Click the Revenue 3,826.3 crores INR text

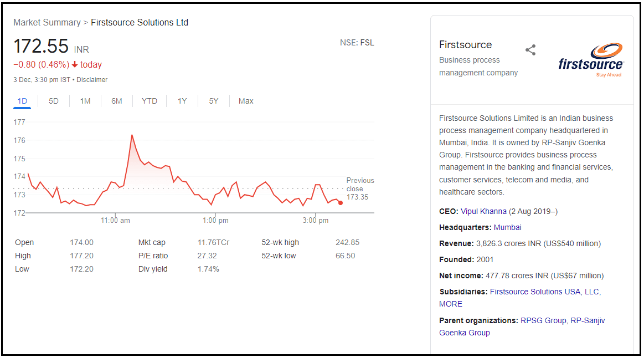pyautogui.click(x=520, y=243)
